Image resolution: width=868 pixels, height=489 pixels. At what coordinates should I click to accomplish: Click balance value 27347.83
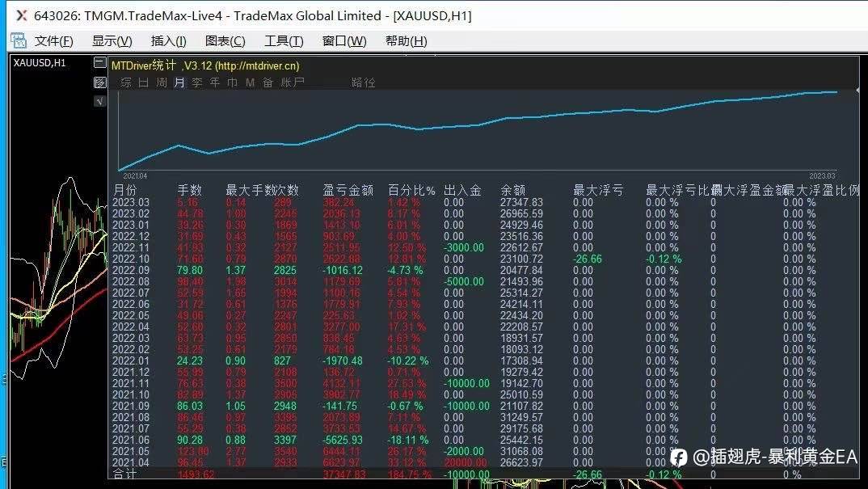(521, 202)
